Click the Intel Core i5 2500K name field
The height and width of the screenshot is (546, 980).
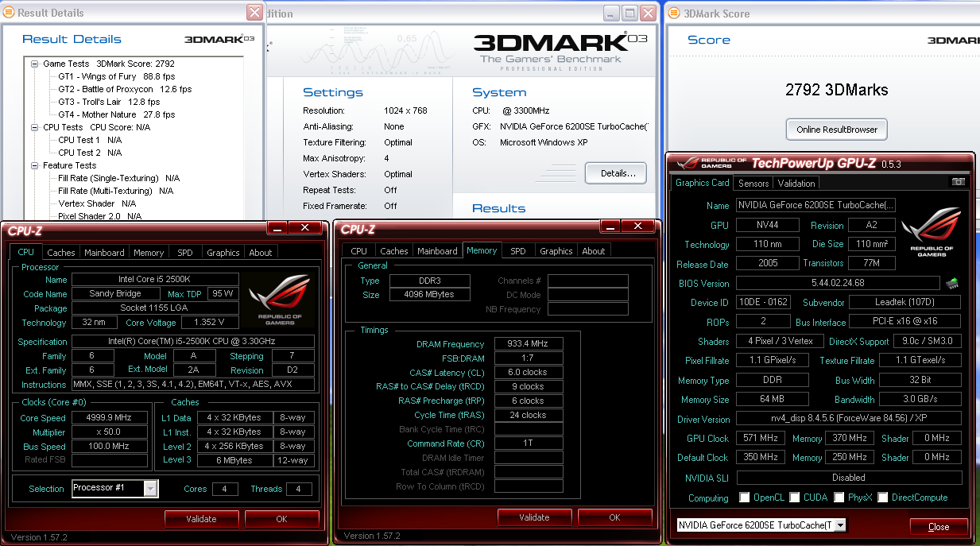coord(155,280)
